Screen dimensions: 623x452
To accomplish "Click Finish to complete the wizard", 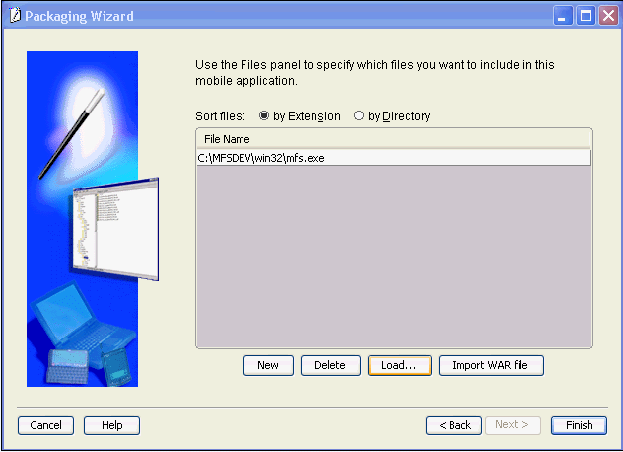I will [578, 425].
